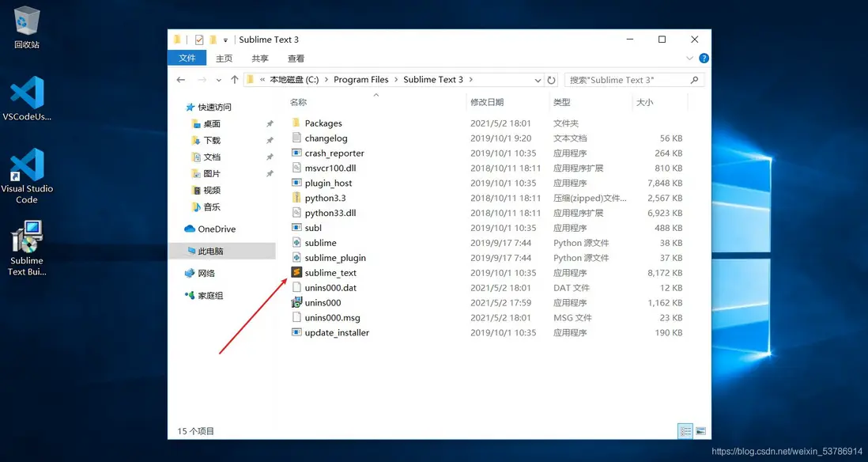Screen dimensions: 868x462
Task: Sort by 大小 column header
Action: (x=645, y=102)
